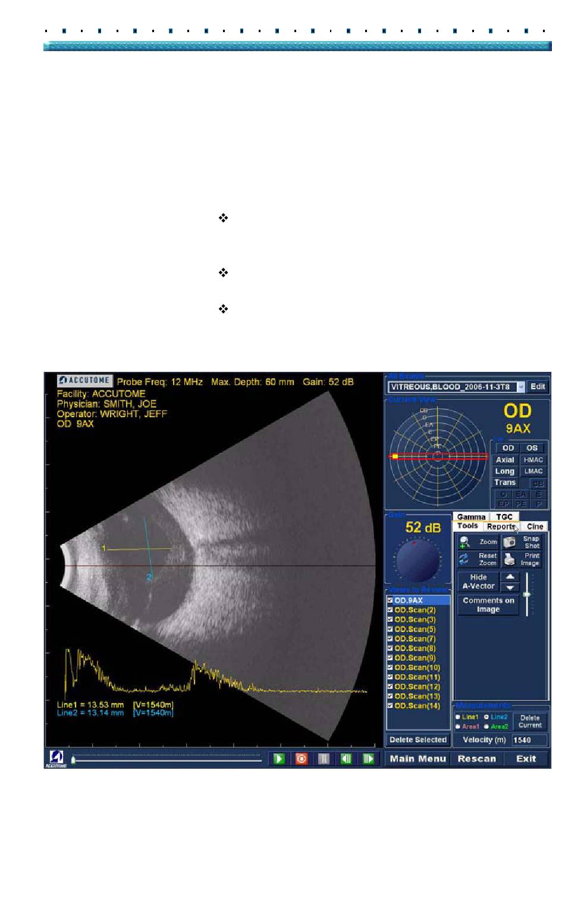Toggle checkbox for OD.Scan(5)
This screenshot has height=924, width=565.
pyautogui.click(x=390, y=629)
